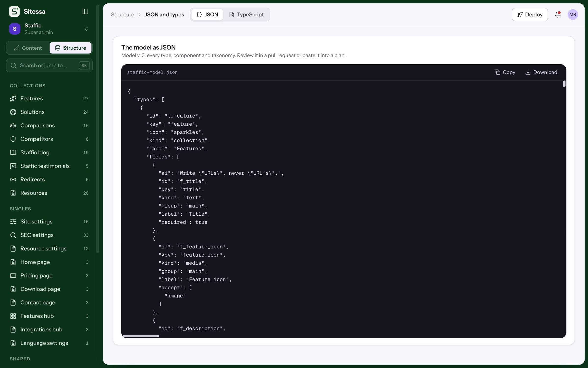Screen dimensions: 588x368
Task: Open Contact page single
Action: pyautogui.click(x=49, y=303)
